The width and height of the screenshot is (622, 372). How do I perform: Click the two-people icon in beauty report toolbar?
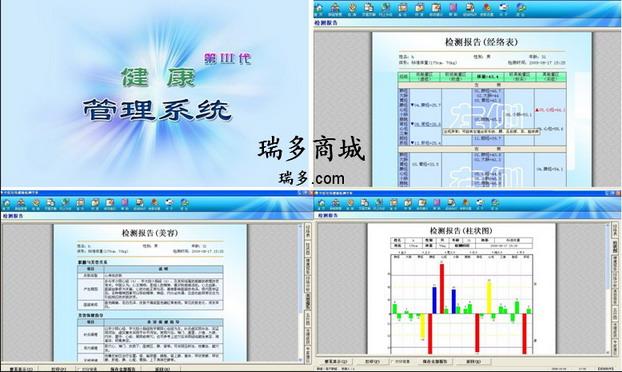tap(21, 203)
